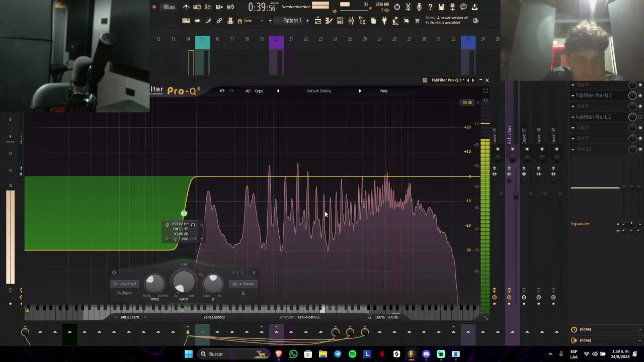Screen dimensions: 644x362
Task: Click the undo history circular arrow icon
Action: (397, 7)
